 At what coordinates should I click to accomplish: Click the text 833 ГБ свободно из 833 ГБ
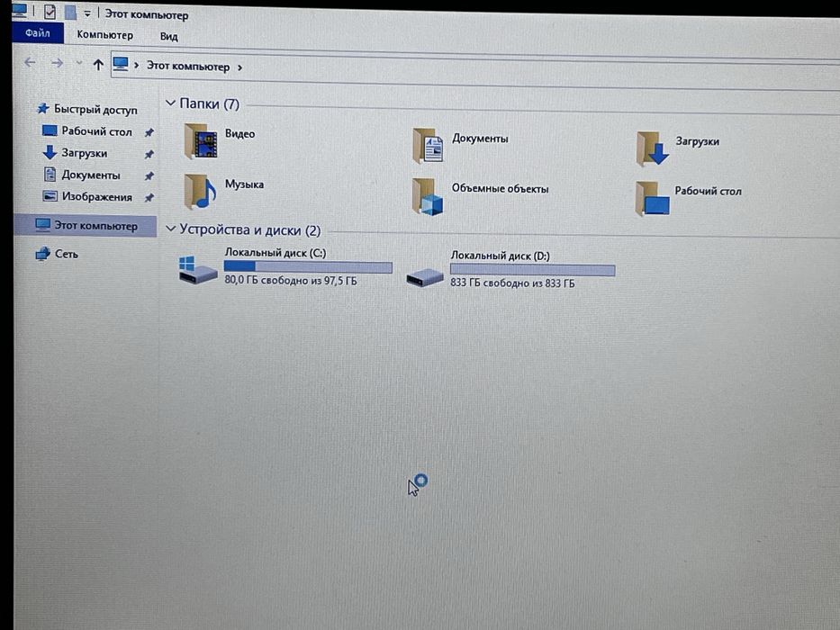[512, 283]
